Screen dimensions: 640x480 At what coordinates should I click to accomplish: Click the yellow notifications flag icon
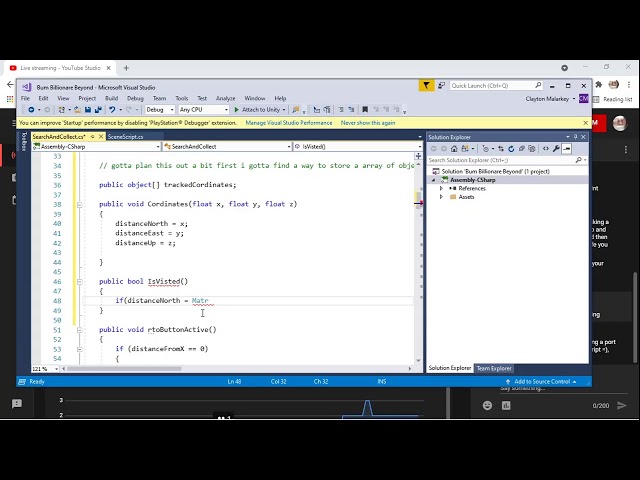[x=426, y=85]
